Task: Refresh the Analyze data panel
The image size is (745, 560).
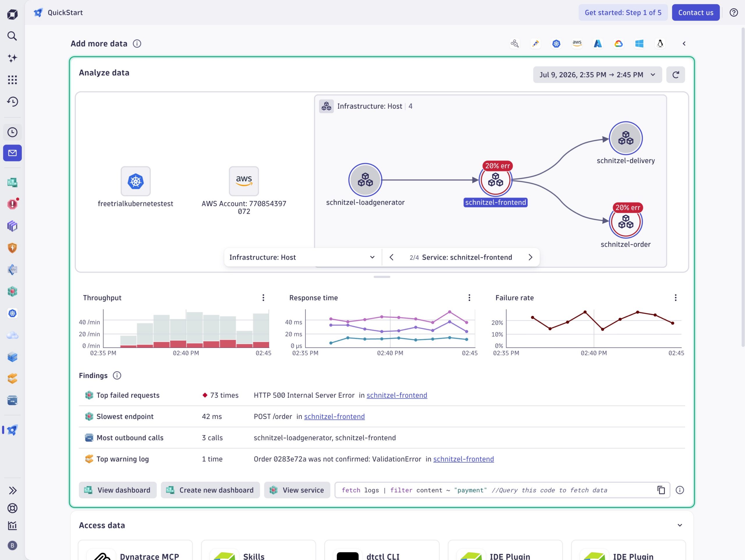Action: [x=675, y=75]
